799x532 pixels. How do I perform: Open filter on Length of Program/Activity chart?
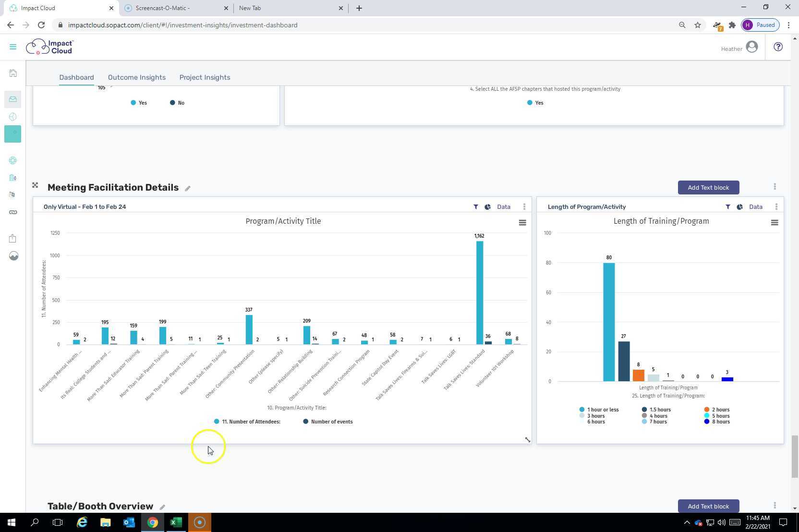point(728,207)
